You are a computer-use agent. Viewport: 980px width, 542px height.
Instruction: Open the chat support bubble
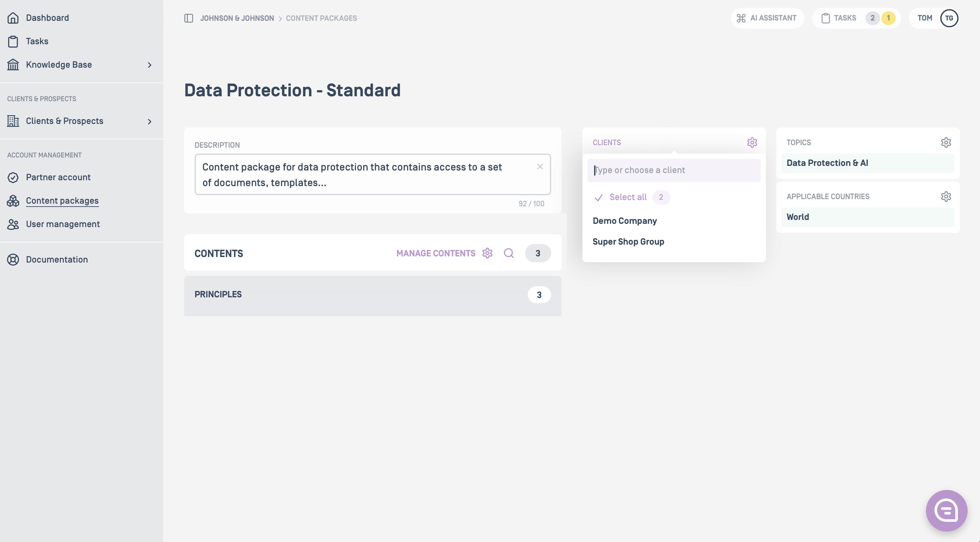pos(946,510)
